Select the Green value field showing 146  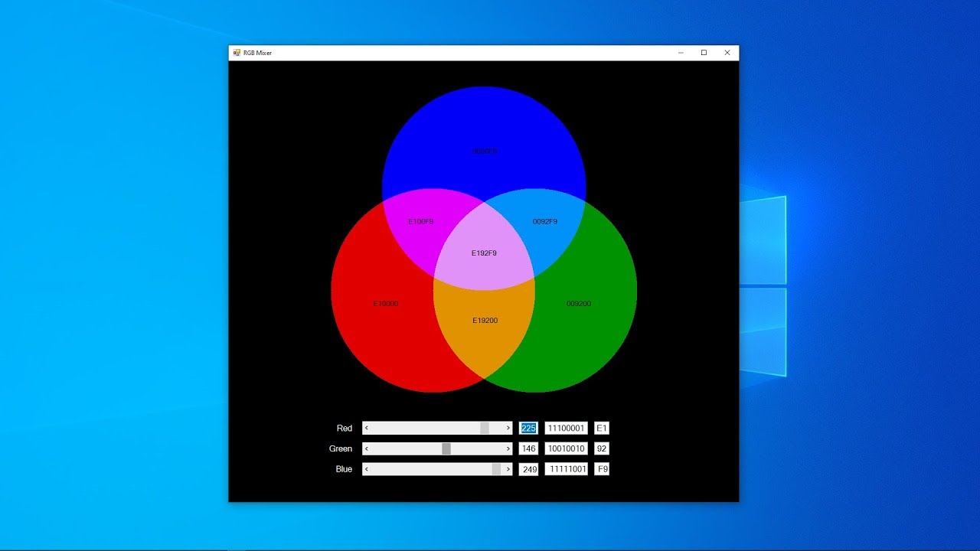528,448
